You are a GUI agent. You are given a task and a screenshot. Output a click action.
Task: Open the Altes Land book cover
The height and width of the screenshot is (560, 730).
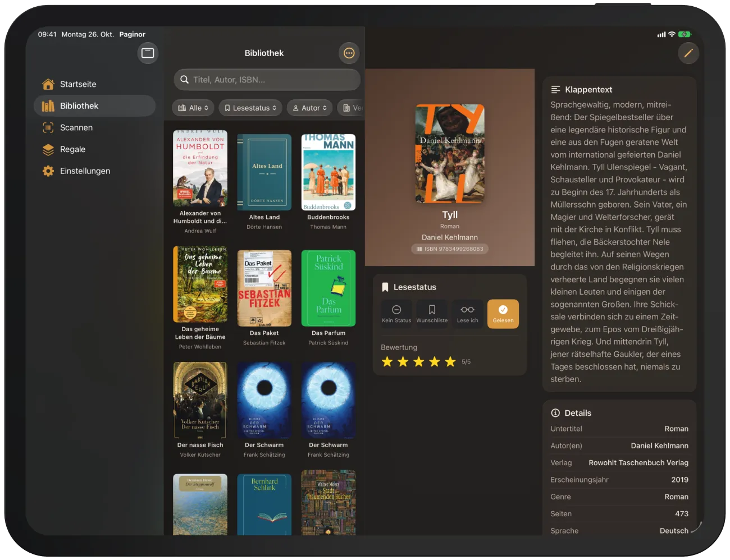(264, 172)
